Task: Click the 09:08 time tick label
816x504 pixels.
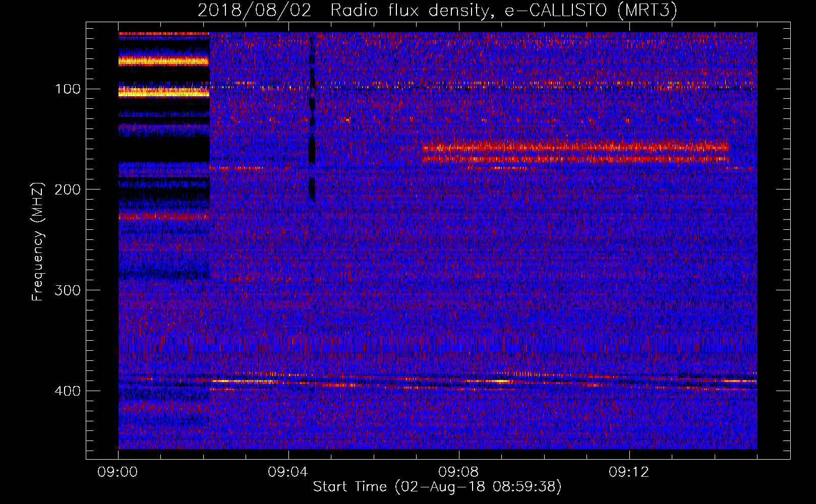Action: [x=459, y=472]
